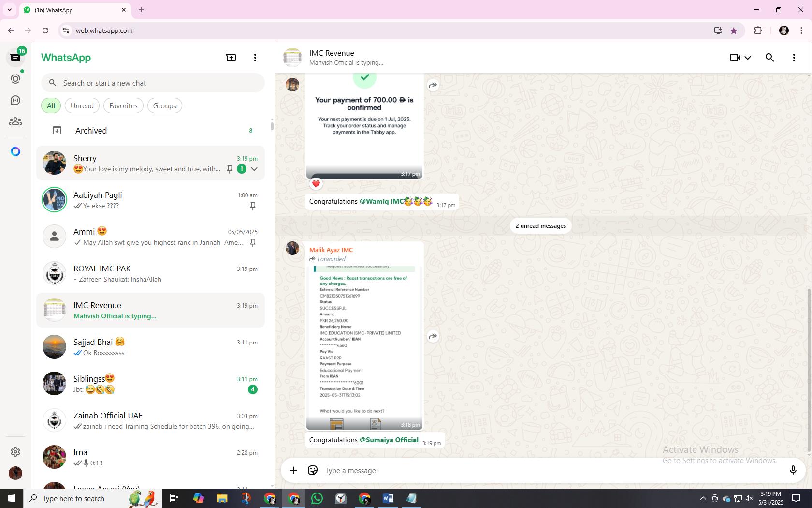Open the attach plus button in message bar
This screenshot has height=508, width=812.
point(293,470)
